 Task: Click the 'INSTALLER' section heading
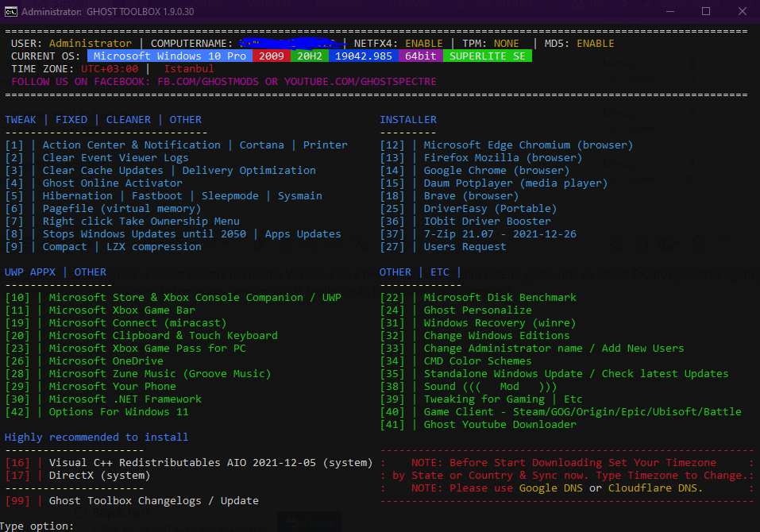(x=408, y=119)
